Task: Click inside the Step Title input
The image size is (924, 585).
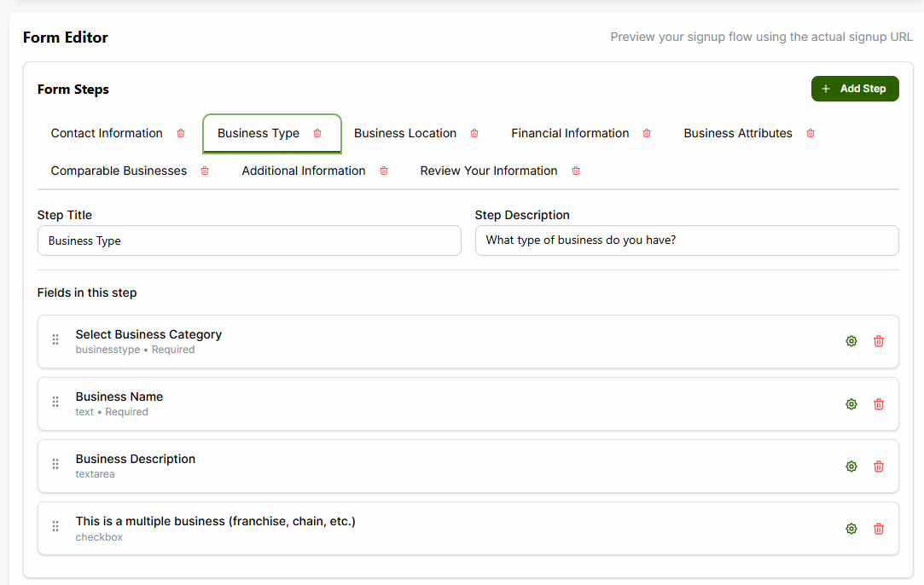Action: (247, 240)
